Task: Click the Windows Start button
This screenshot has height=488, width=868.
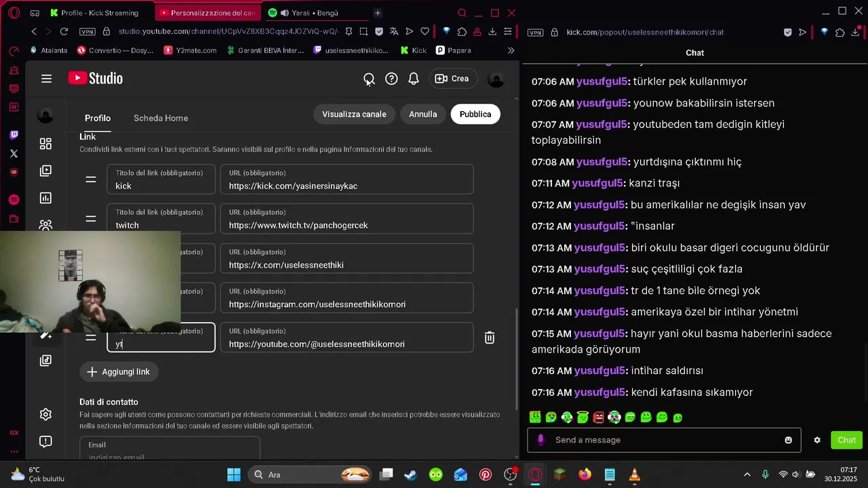Action: (234, 474)
